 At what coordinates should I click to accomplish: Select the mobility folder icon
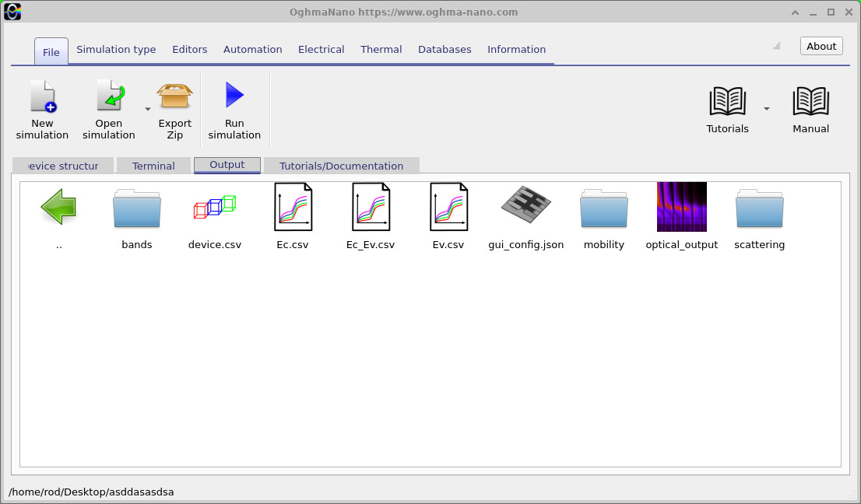603,208
